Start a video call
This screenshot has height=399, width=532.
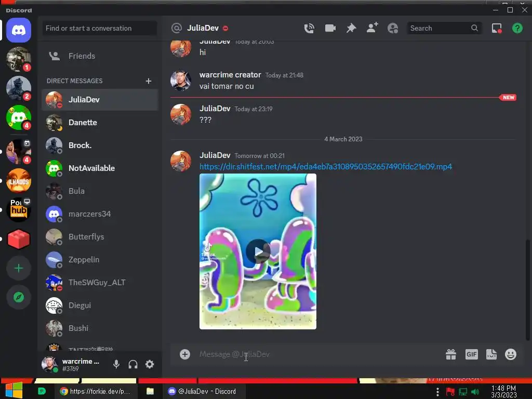pyautogui.click(x=330, y=28)
